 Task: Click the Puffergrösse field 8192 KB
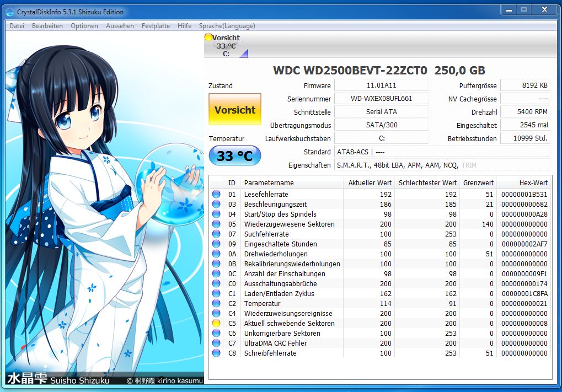click(x=525, y=85)
